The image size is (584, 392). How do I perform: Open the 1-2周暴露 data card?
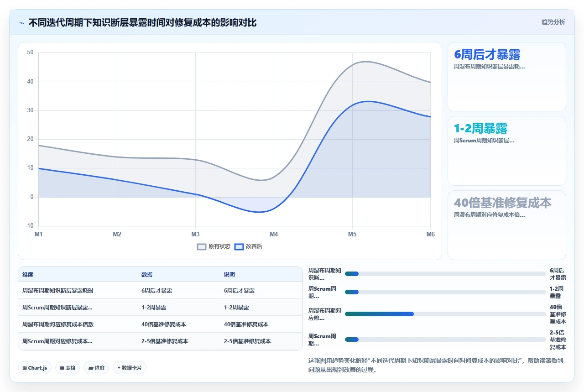(507, 151)
